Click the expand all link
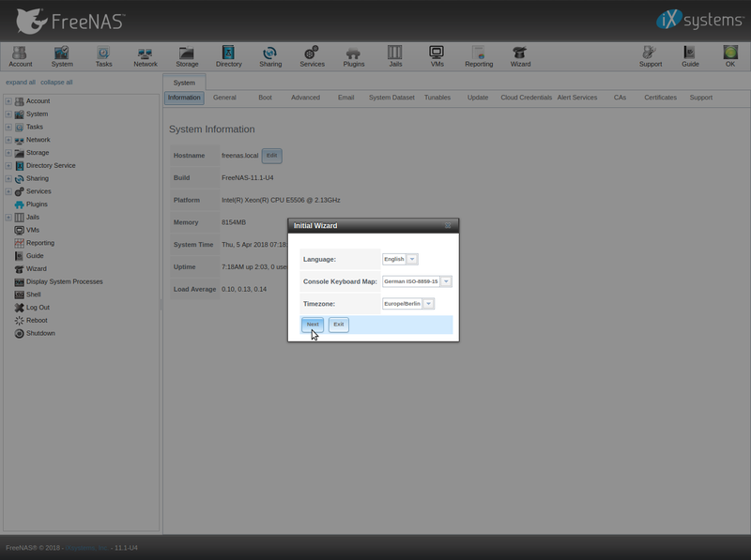This screenshot has height=560, width=751. tap(21, 83)
